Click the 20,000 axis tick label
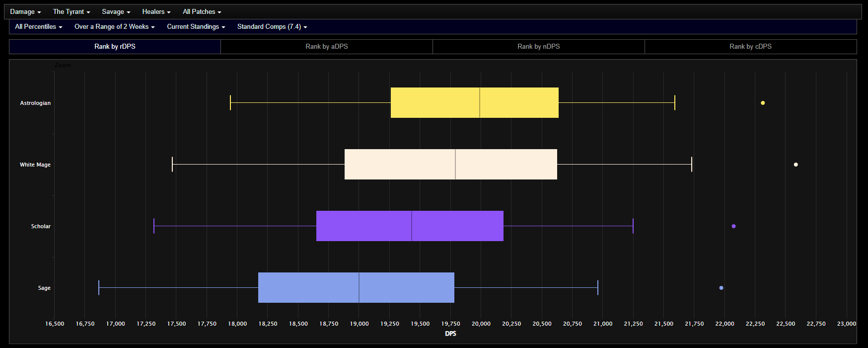Image resolution: width=868 pixels, height=348 pixels. point(481,324)
